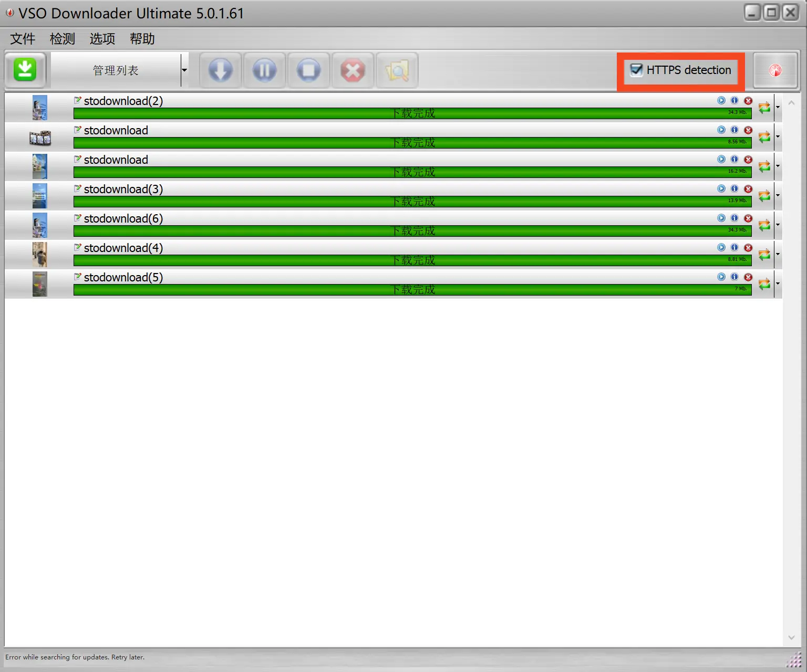Click the red round button beside HTTPS detection

pos(775,70)
